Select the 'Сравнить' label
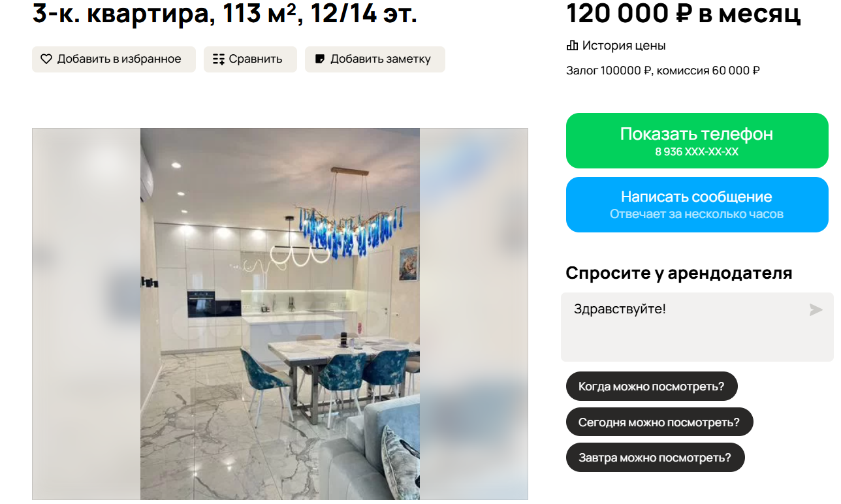The height and width of the screenshot is (504, 841). click(x=255, y=59)
